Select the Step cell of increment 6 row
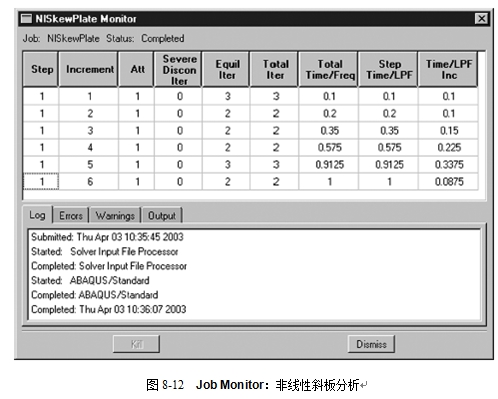The width and height of the screenshot is (498, 399). pyautogui.click(x=41, y=182)
